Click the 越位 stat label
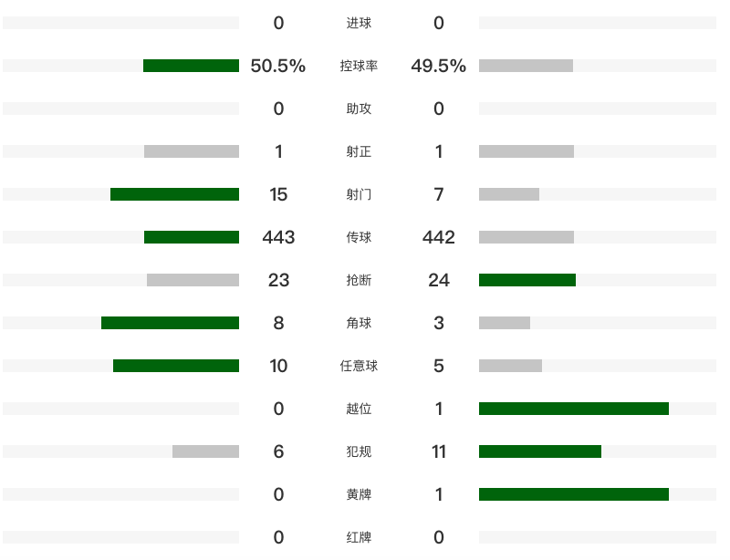Viewport: 730px width, 560px height. point(359,409)
